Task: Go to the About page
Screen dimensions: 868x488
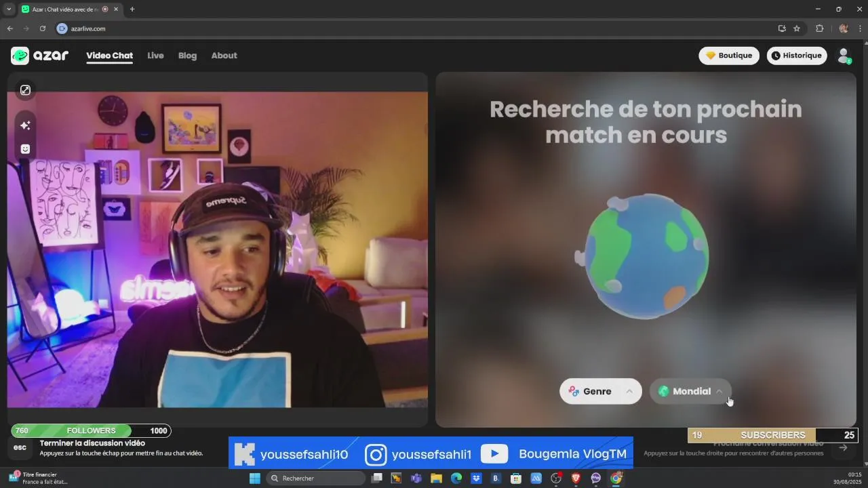Action: point(224,56)
